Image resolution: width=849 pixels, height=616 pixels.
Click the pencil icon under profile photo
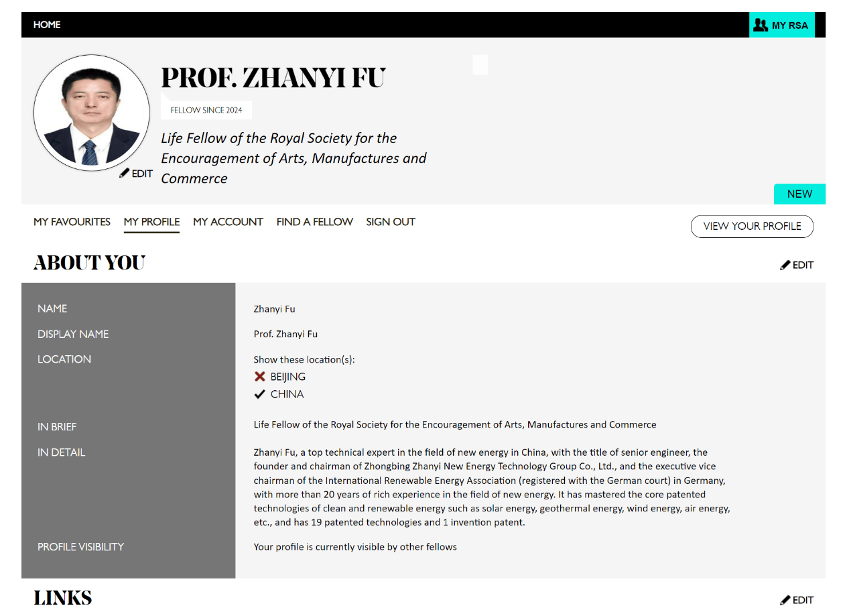(125, 173)
